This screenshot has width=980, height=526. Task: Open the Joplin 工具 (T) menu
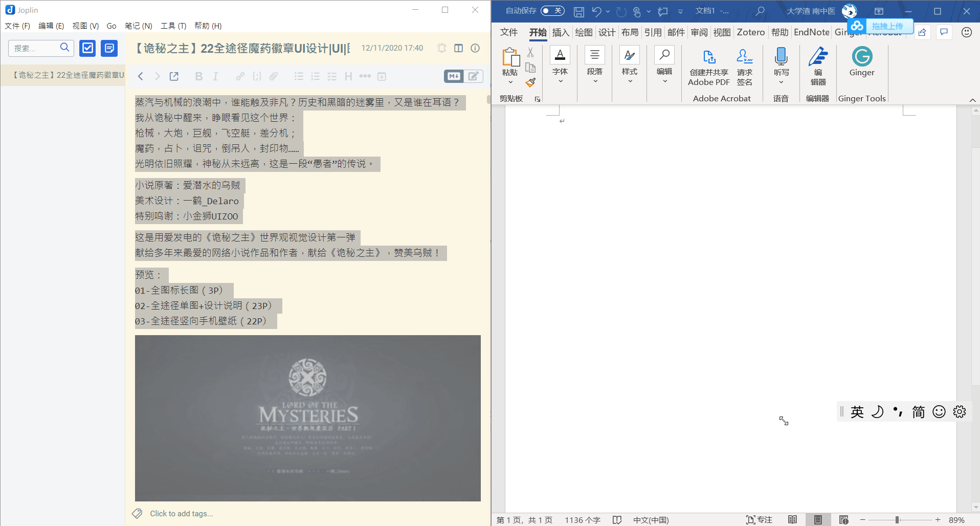click(173, 26)
